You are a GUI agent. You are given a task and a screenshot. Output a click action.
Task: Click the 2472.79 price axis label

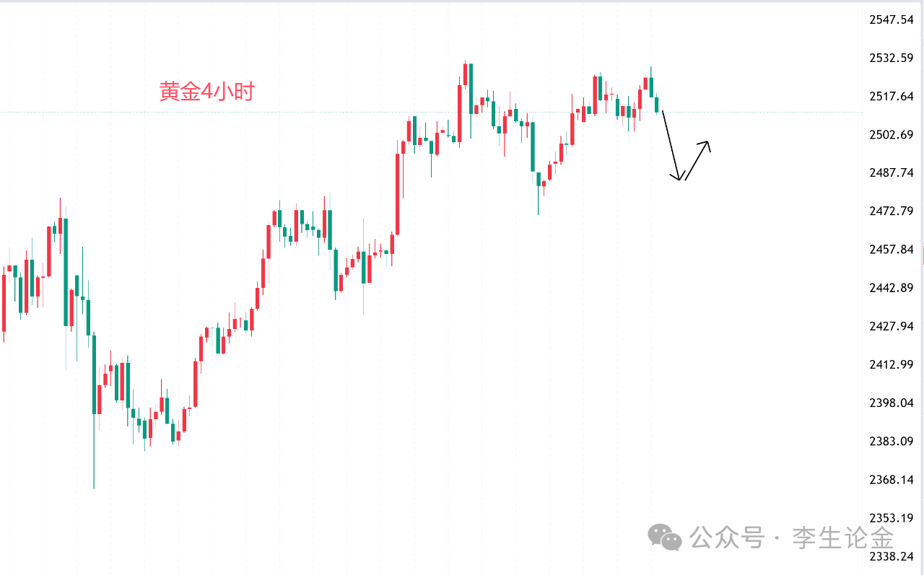click(x=891, y=211)
